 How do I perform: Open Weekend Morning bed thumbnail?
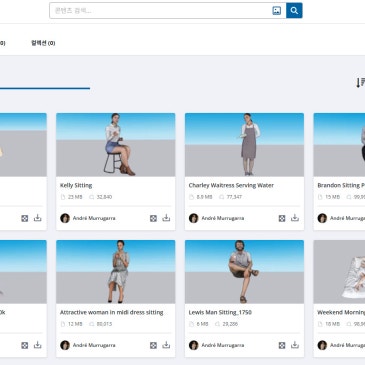click(339, 272)
